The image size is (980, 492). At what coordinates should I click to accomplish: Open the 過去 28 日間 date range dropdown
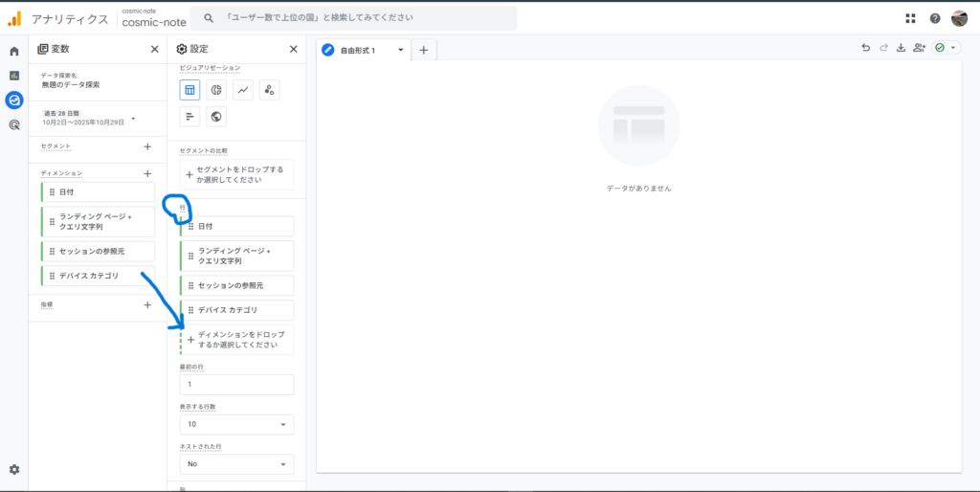coord(133,119)
